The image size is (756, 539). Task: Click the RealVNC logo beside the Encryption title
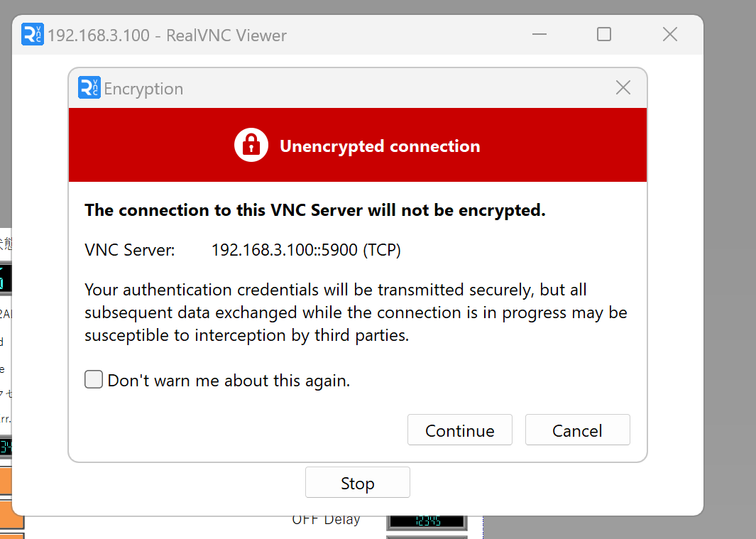point(89,87)
